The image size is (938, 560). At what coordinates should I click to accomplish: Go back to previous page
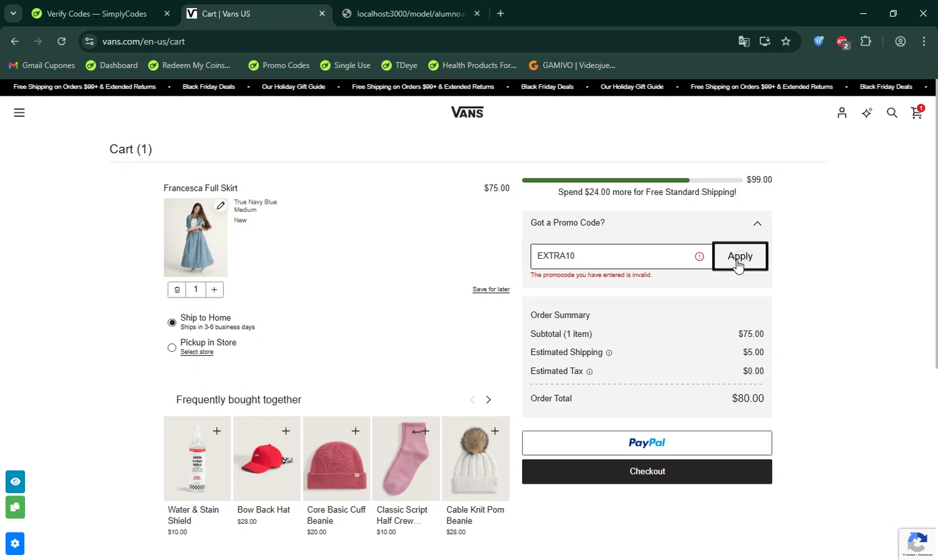(x=14, y=41)
